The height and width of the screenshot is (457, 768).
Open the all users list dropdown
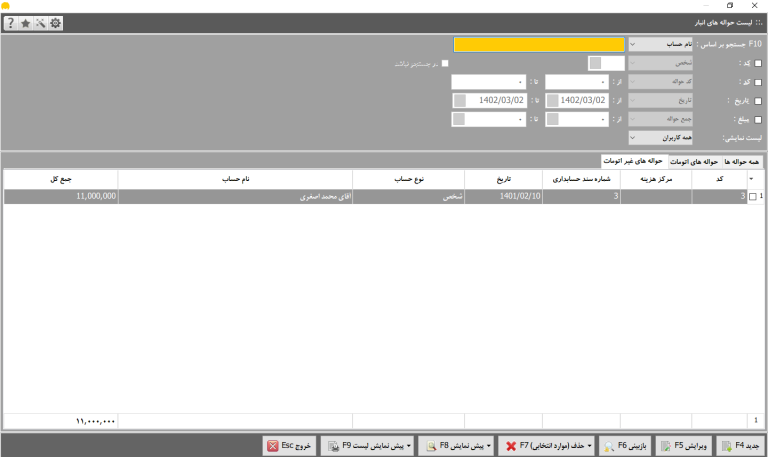coord(660,138)
